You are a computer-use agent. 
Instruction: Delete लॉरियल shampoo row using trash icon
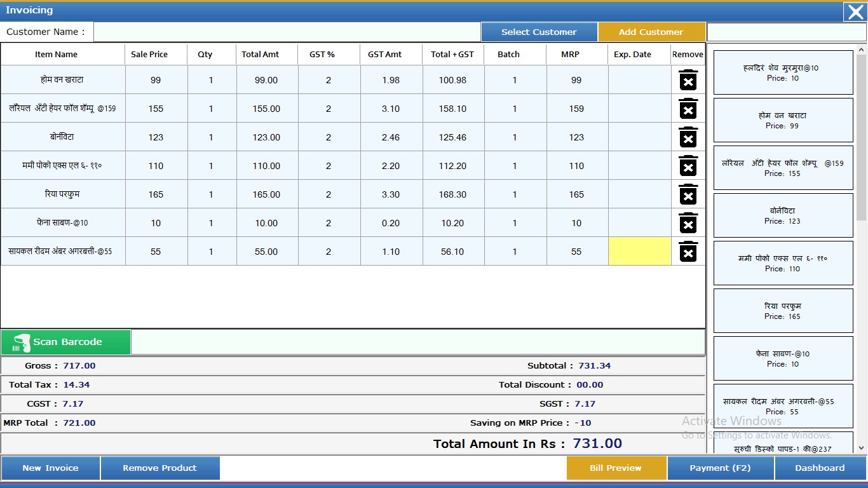point(688,109)
